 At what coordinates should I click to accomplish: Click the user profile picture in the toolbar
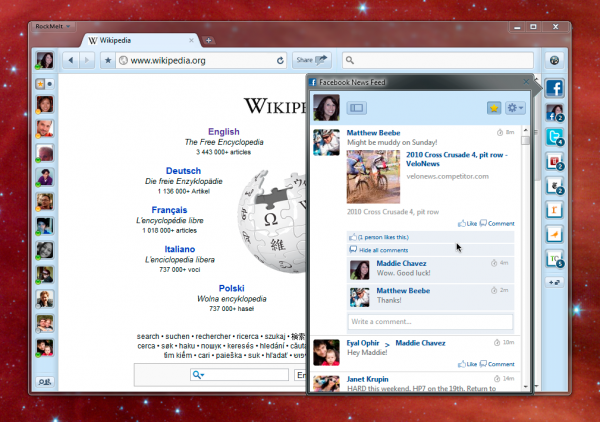[x=45, y=60]
